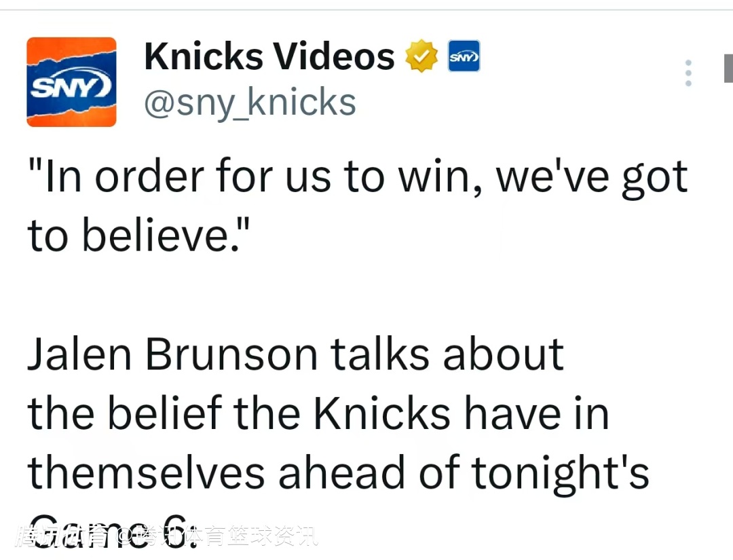Select the name "Jalen" in the tweet

tap(79, 354)
